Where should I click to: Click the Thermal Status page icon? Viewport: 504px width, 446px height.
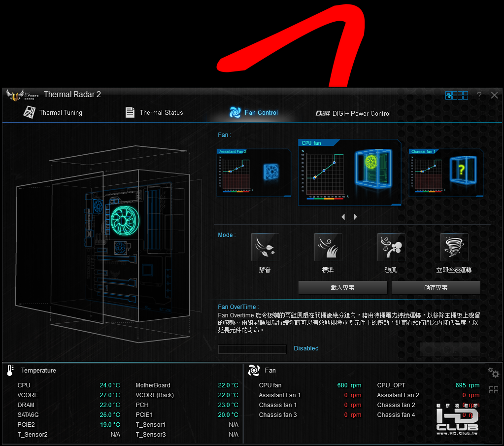(x=130, y=112)
